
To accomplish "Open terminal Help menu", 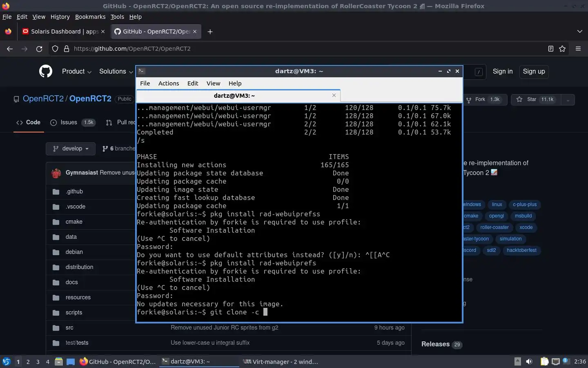I will click(235, 83).
